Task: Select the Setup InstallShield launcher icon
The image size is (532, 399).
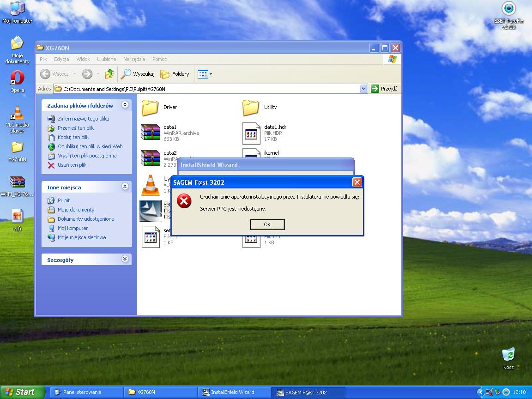Action: [x=150, y=211]
